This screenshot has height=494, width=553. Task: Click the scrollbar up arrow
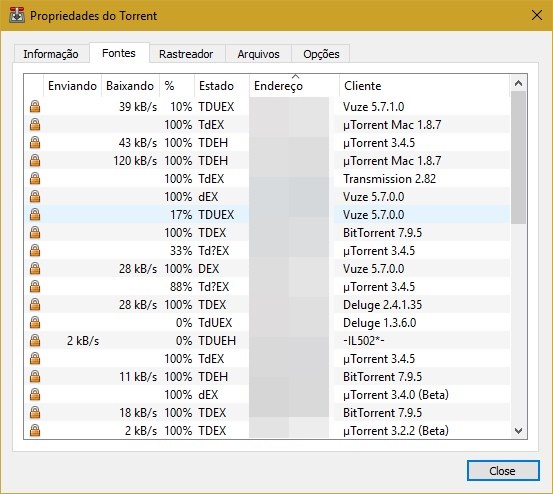pos(518,83)
